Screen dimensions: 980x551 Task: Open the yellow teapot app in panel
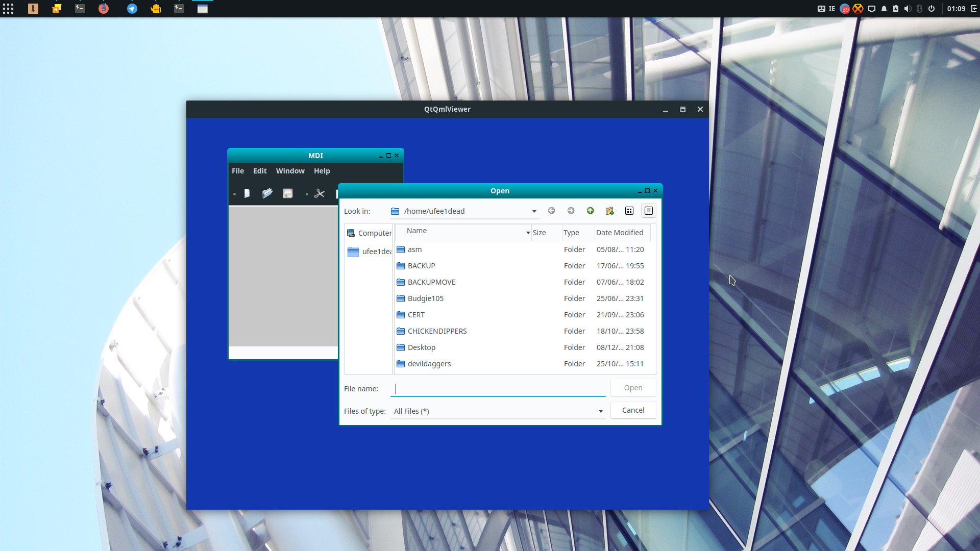(156, 9)
